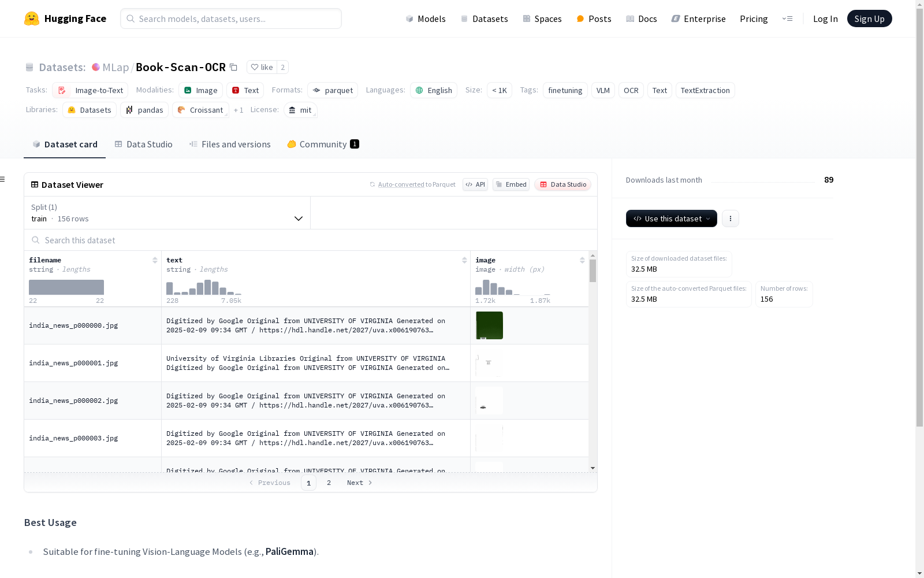Image resolution: width=924 pixels, height=578 pixels.
Task: Open the Pricing page link
Action: pos(754,18)
